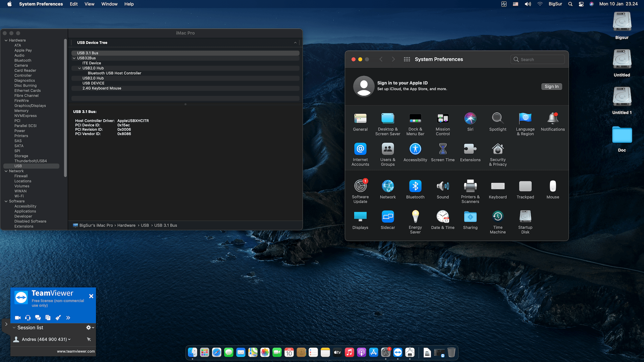Click the TeamViewer video call icon
Viewport: 644px width, 362px height.
(x=18, y=318)
